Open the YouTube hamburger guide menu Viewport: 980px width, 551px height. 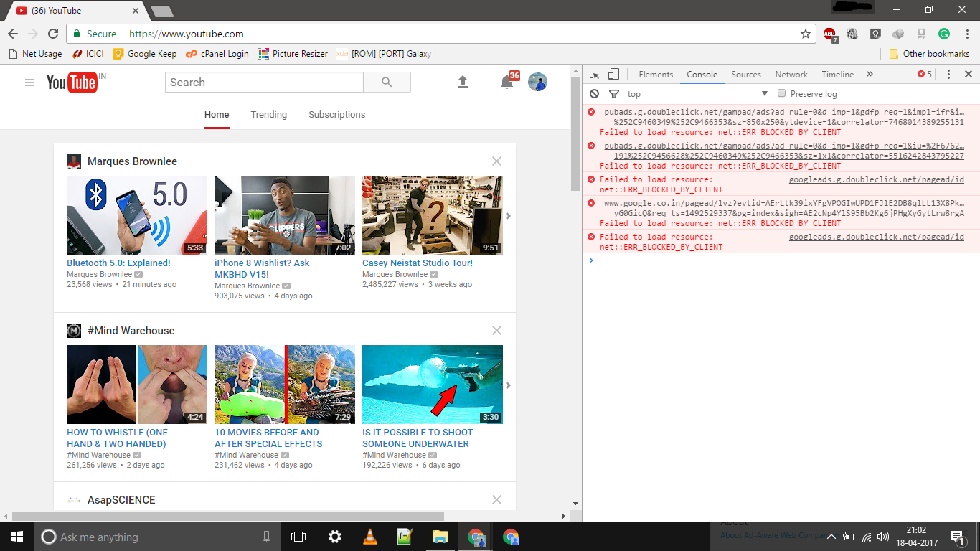pos(29,83)
